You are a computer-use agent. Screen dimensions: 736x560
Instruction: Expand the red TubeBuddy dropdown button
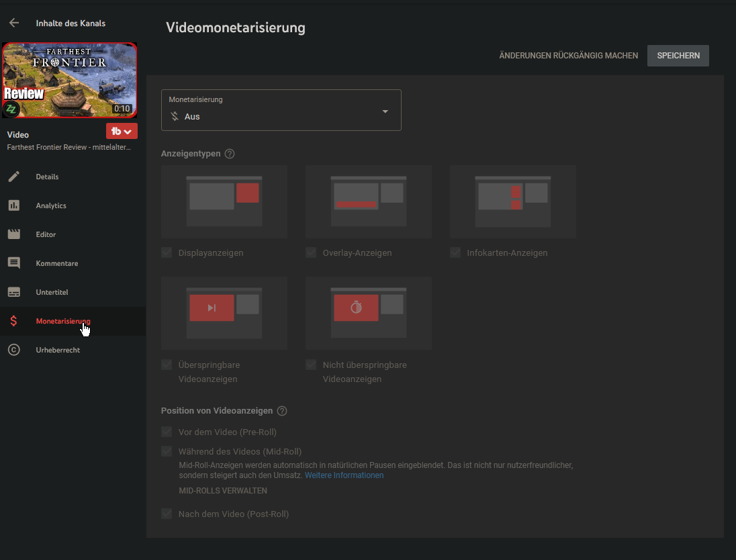point(122,132)
